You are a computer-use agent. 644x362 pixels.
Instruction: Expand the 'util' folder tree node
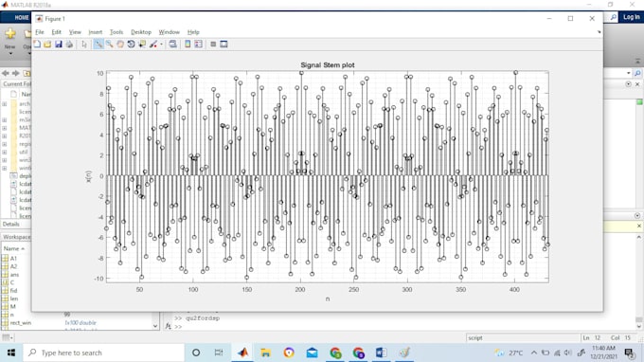click(4, 152)
